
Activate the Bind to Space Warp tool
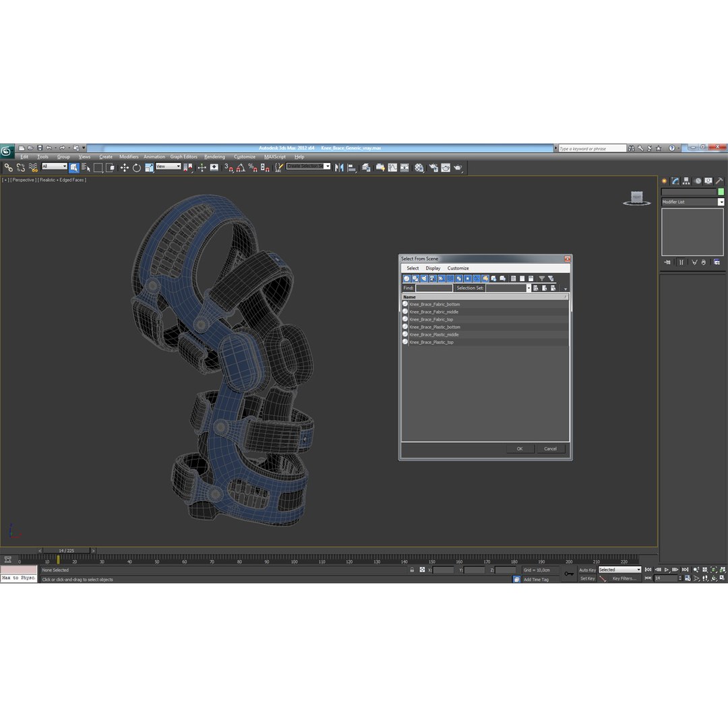33,168
